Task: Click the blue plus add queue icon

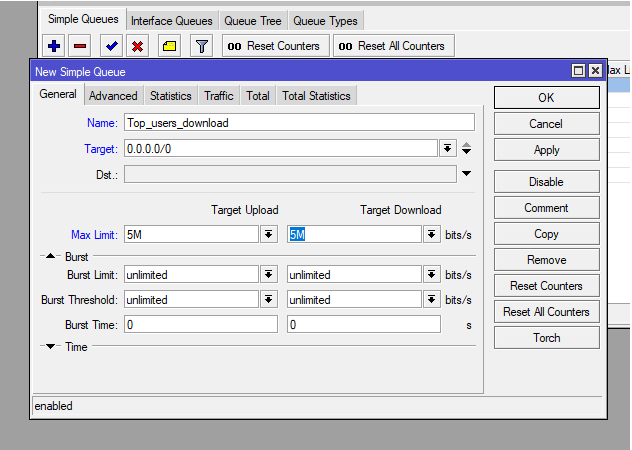Action: click(x=54, y=46)
